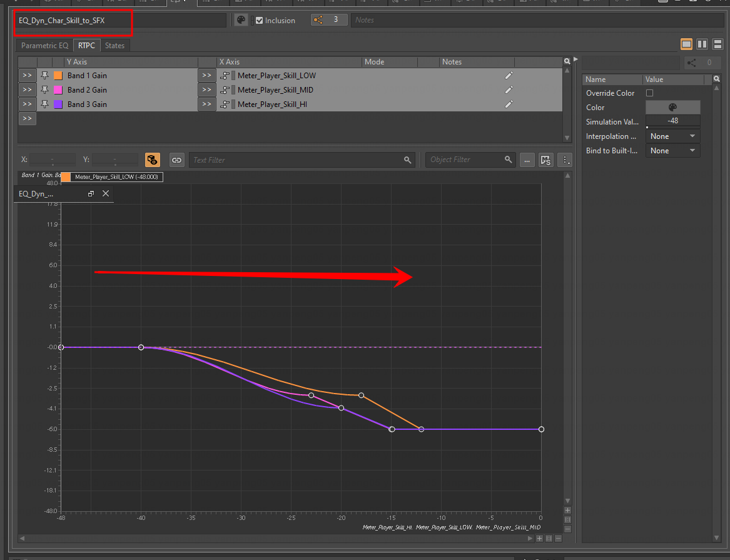
Task: Click the restore icon on the EQ_Dyn_... floating tab
Action: [x=91, y=193]
